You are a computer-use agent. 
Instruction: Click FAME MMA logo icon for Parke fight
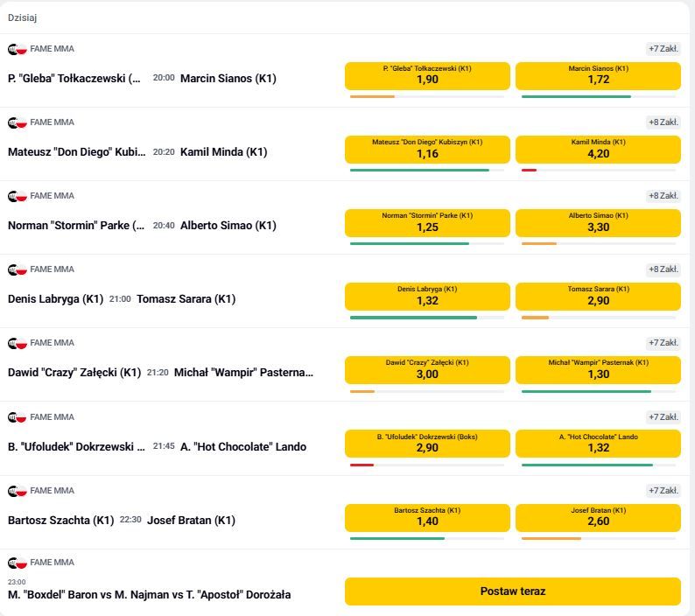pyautogui.click(x=17, y=196)
